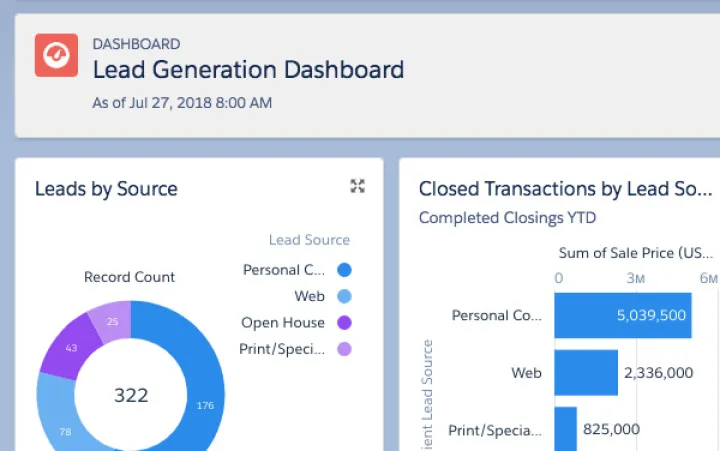
Task: Click the Print/Specia... bar chart row label
Action: tap(495, 431)
